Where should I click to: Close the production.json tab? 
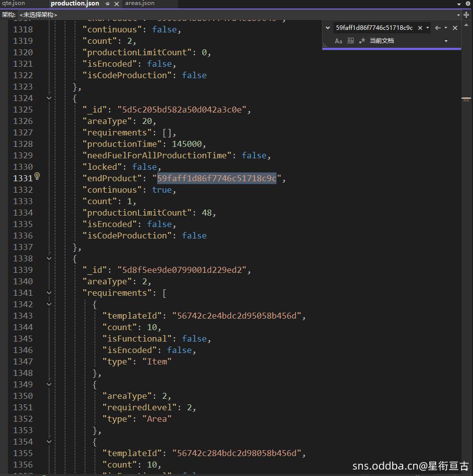[x=116, y=3]
